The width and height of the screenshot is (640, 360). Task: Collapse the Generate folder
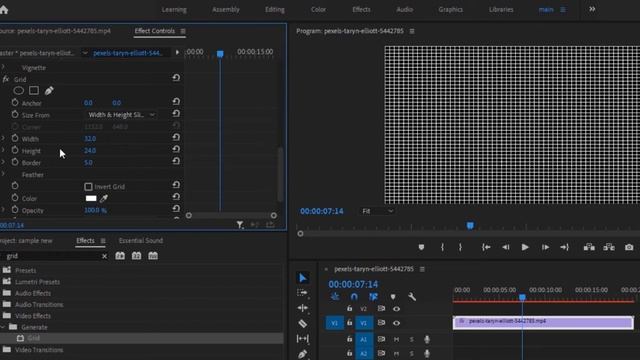click(3, 327)
